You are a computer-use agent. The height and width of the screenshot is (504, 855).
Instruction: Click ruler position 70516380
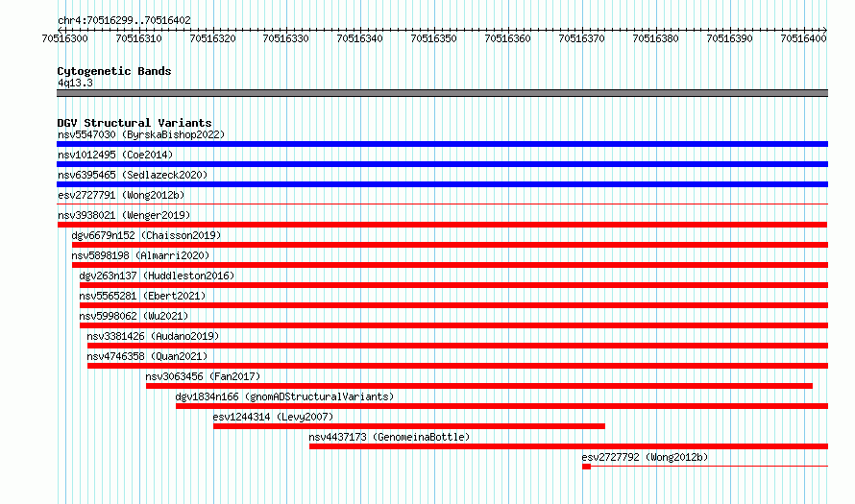tap(656, 38)
